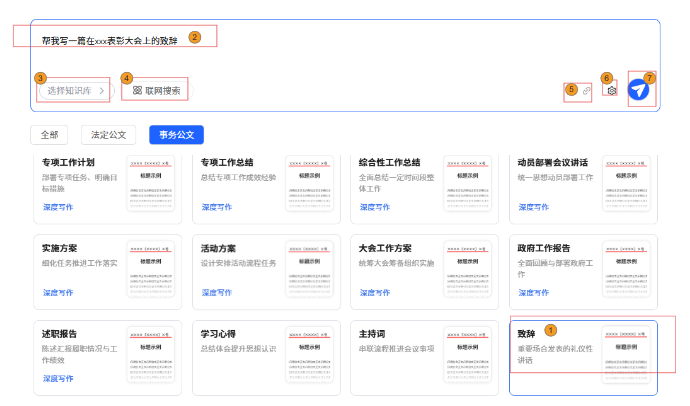Click the link attachment icon

(x=586, y=90)
